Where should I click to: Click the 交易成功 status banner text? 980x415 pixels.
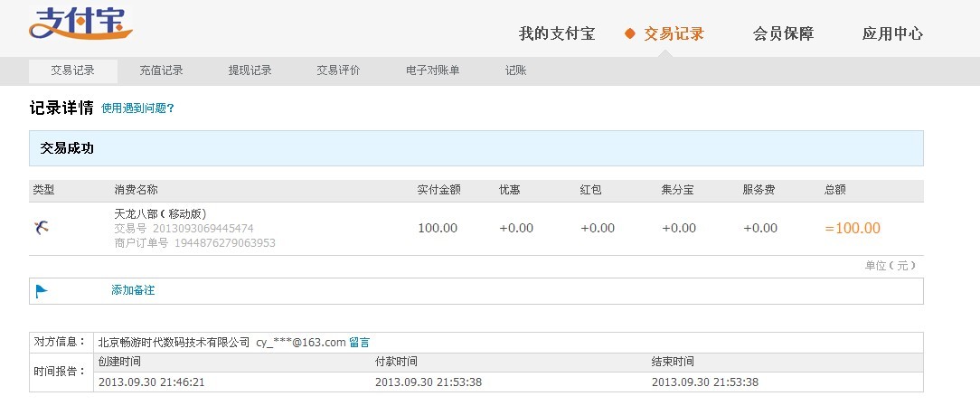click(x=67, y=149)
